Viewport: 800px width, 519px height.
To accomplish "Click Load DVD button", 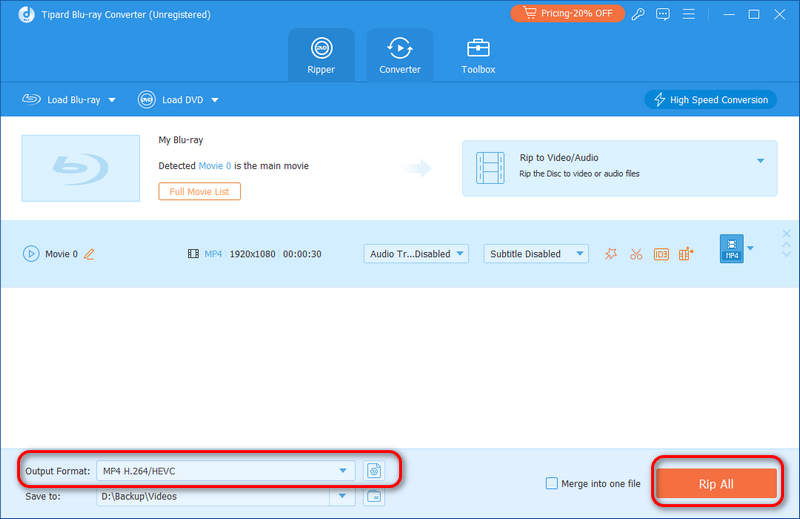I will pos(170,100).
